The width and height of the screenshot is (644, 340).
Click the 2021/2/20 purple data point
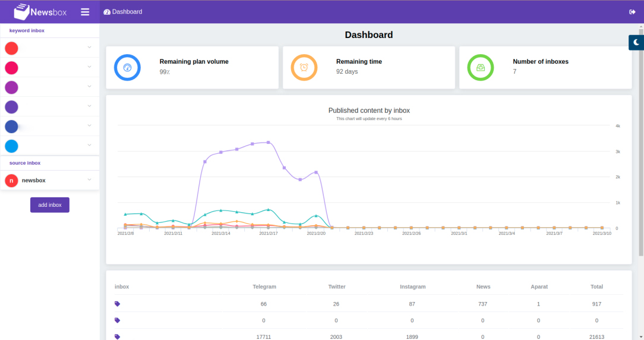(x=316, y=172)
